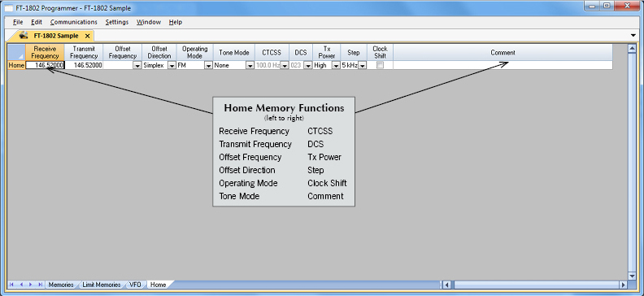644x296 pixels.
Task: Expand the Tone Mode None dropdown
Action: [x=250, y=65]
